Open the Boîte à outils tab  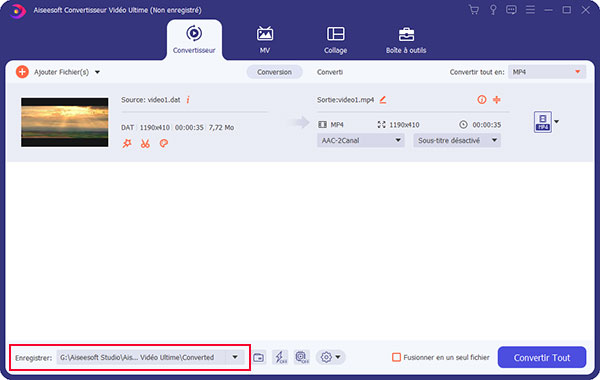click(406, 40)
